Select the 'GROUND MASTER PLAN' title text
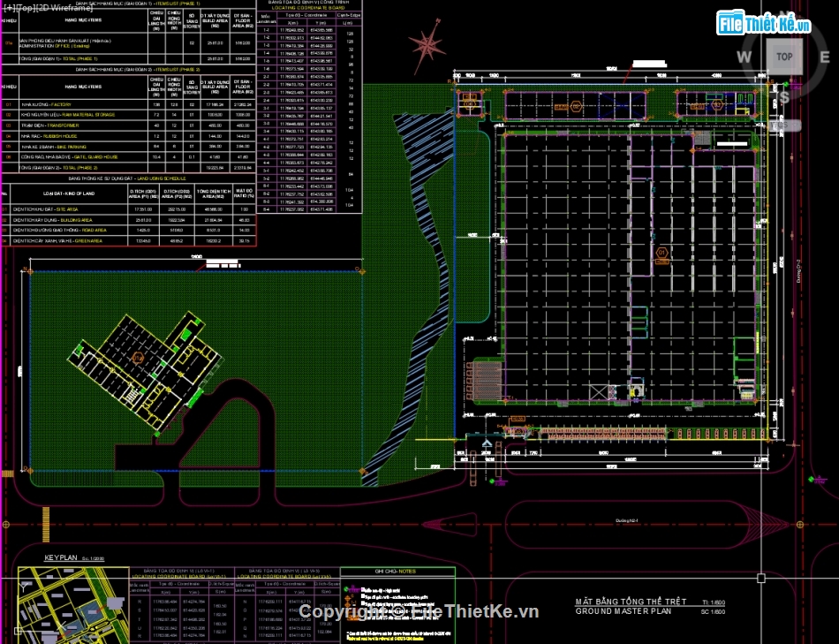 pyautogui.click(x=624, y=611)
